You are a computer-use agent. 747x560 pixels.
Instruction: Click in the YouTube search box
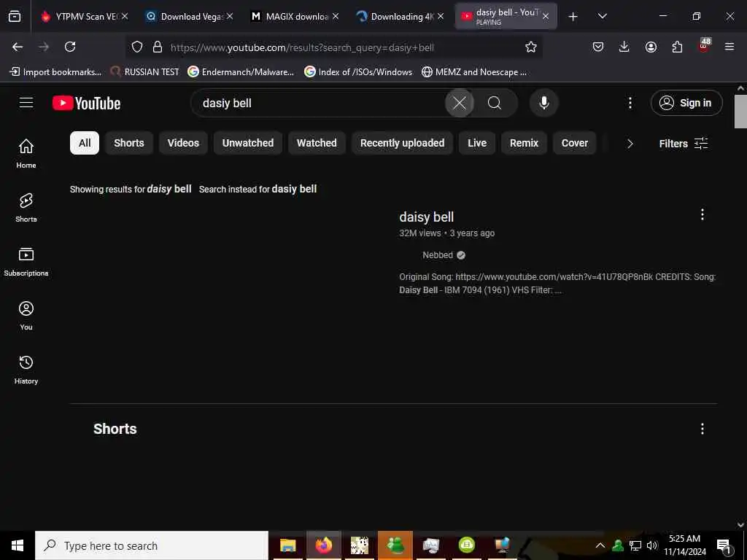coord(320,103)
